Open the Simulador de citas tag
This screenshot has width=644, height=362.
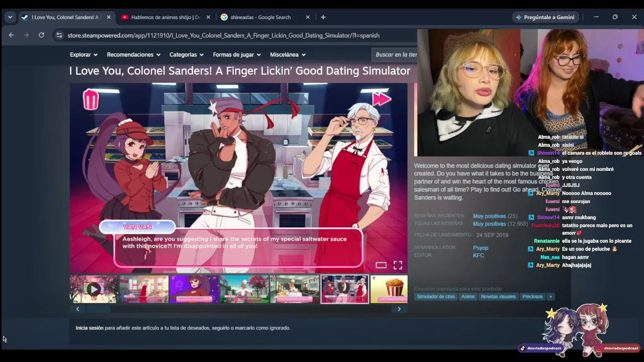click(x=436, y=297)
